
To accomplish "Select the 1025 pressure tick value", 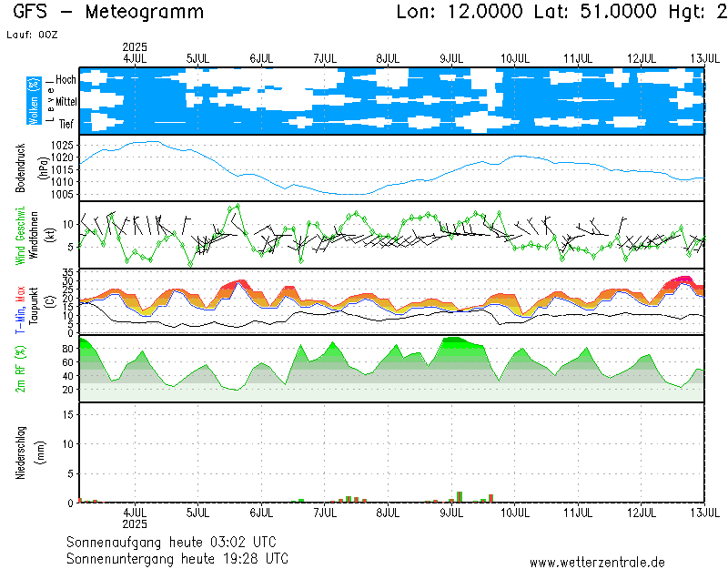I will 62,146.
